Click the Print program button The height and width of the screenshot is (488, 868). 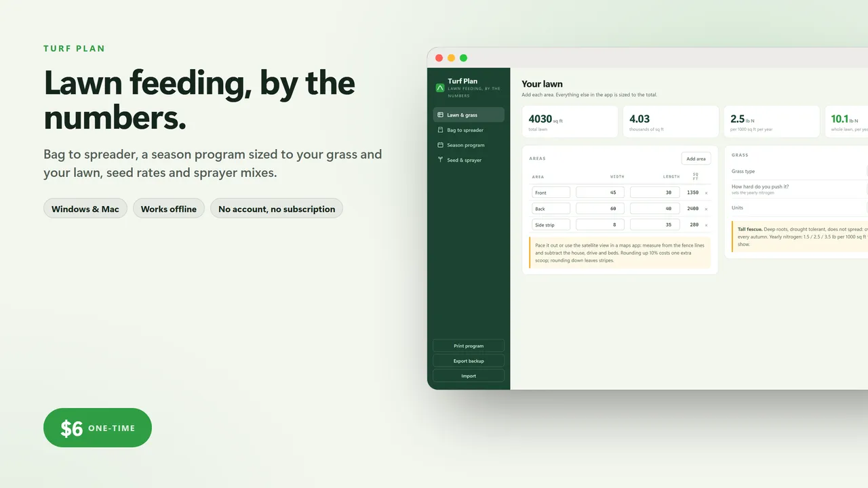[x=469, y=346]
